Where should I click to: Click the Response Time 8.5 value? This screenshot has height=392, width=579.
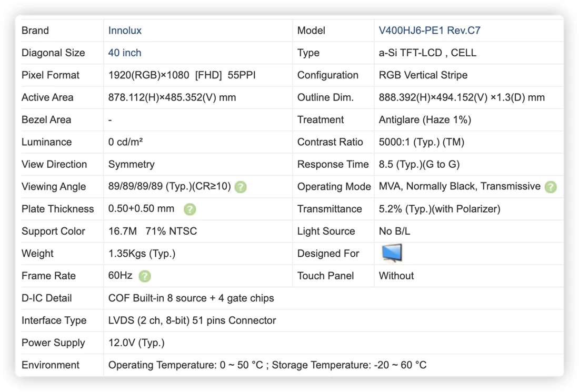coord(419,164)
